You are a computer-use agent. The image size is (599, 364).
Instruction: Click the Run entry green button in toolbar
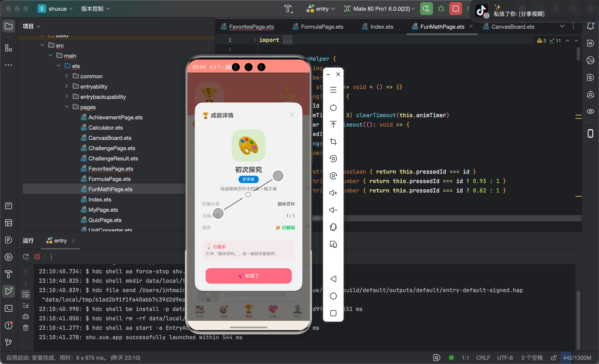point(426,9)
